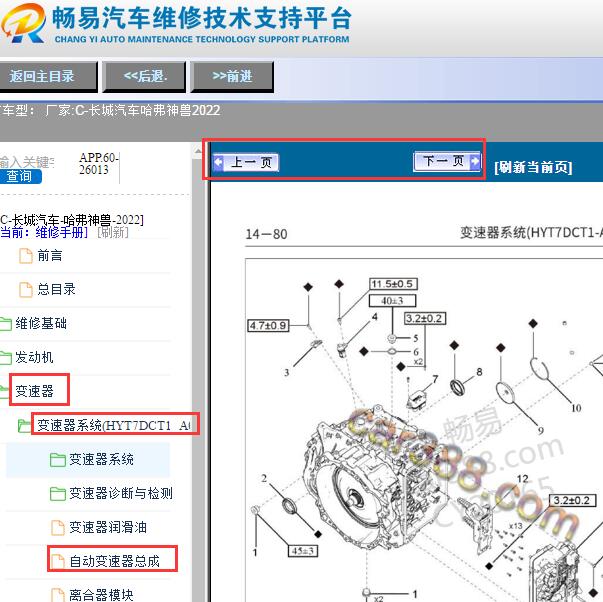Click open-folder icon beside 变速器系统(HYT7DCT1

click(x=25, y=425)
